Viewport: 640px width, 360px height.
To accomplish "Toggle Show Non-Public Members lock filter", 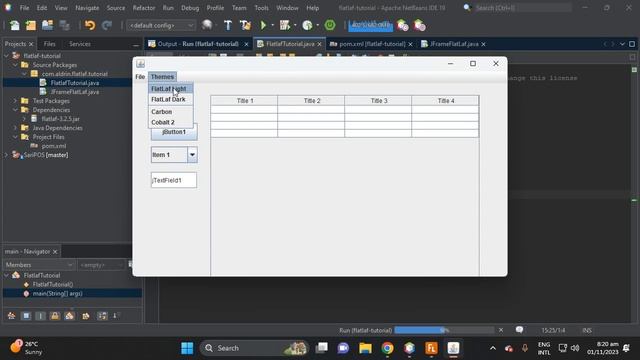I will coord(55,316).
